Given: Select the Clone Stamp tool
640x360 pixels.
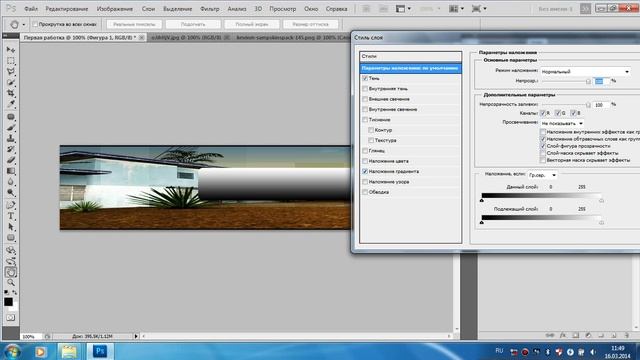Looking at the screenshot, I should point(11,139).
